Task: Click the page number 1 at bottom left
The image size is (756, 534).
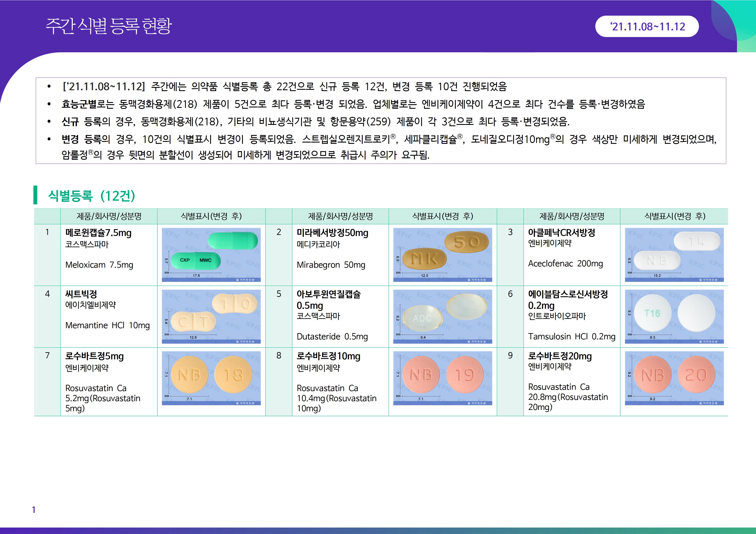Action: pyautogui.click(x=34, y=510)
